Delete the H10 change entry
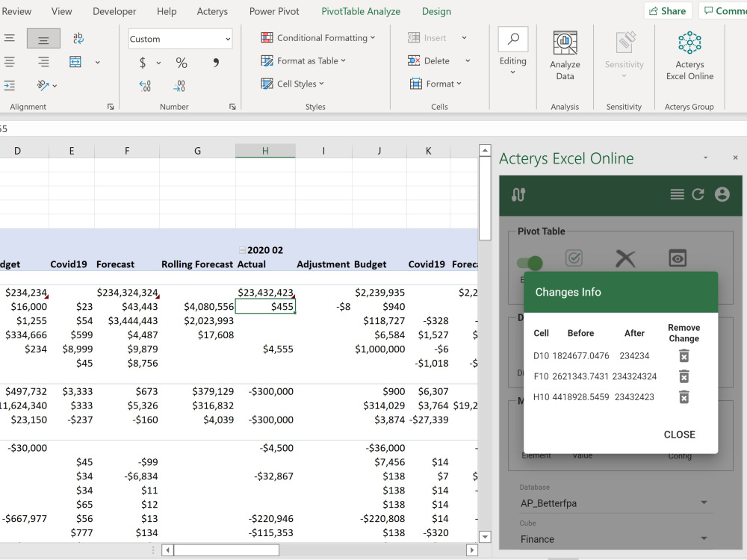747x560 pixels. coord(684,396)
